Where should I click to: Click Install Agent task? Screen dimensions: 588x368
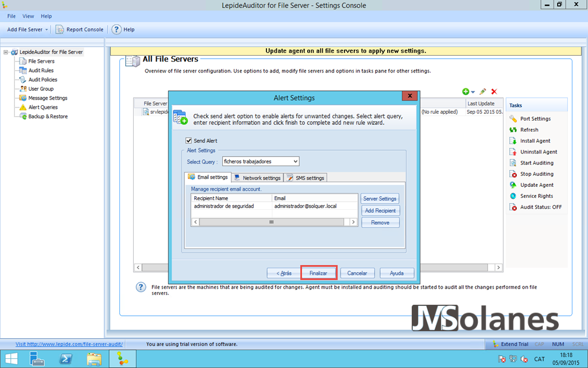click(x=535, y=141)
